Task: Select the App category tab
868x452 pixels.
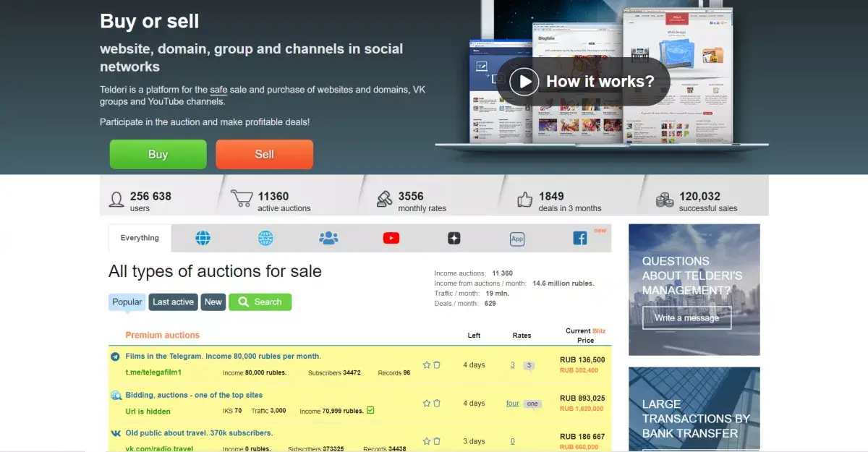Action: click(517, 239)
